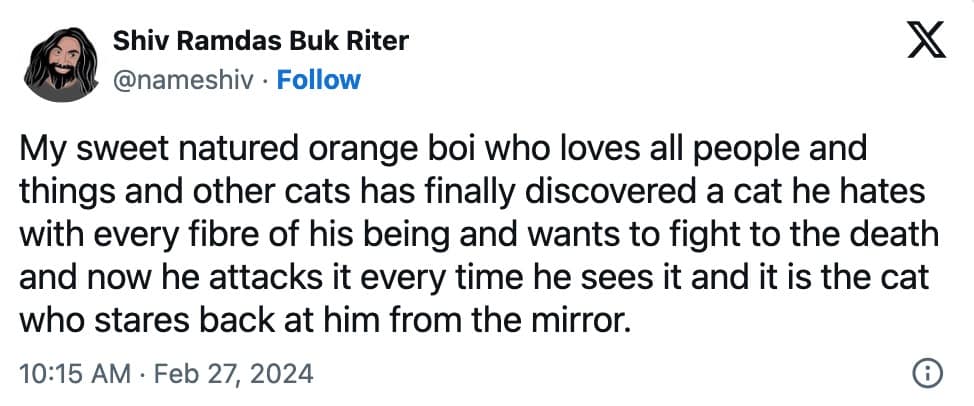Open the 10:15 AM timestamp link
Viewport: 974px width, 406px height.
75,375
